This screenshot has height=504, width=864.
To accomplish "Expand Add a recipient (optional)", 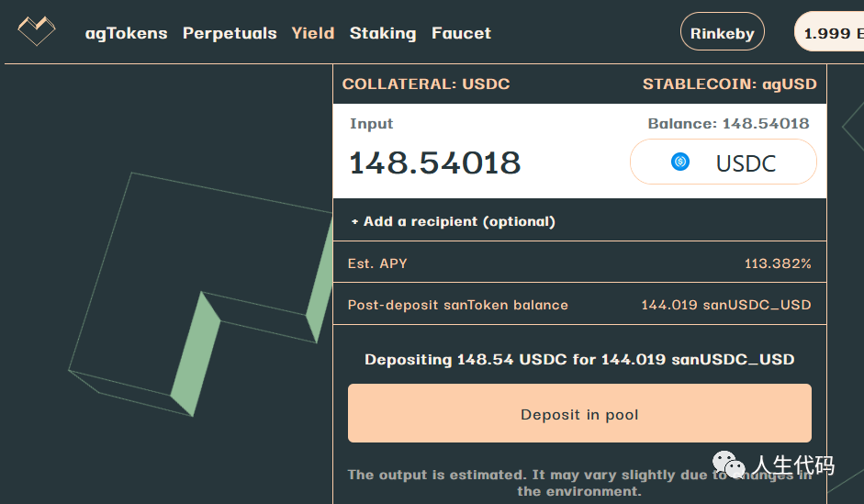I will (454, 221).
